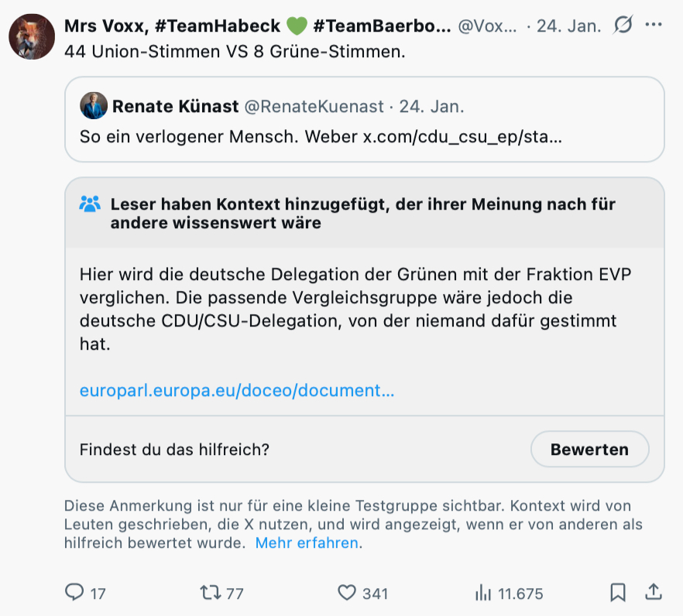Viewport: 683px width, 616px height.
Task: Click the community note people icon
Action: pyautogui.click(x=91, y=204)
